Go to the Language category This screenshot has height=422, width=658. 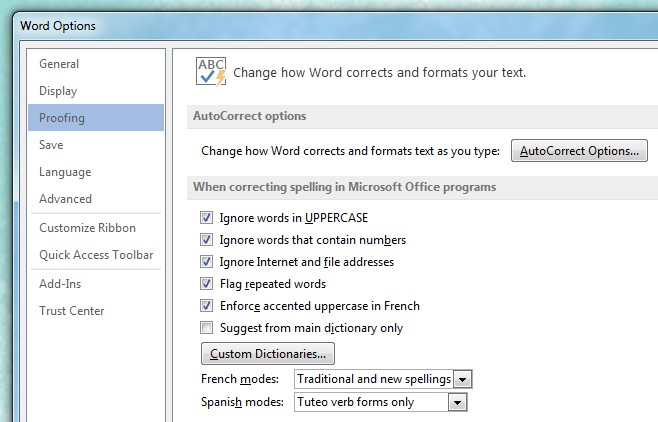(96, 172)
